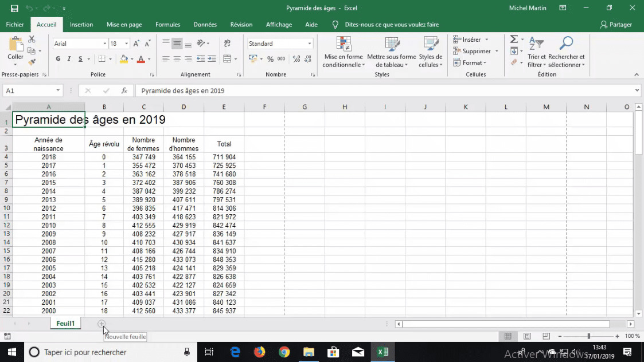
Task: Toggle italic formatting with the I button
Action: [x=69, y=59]
